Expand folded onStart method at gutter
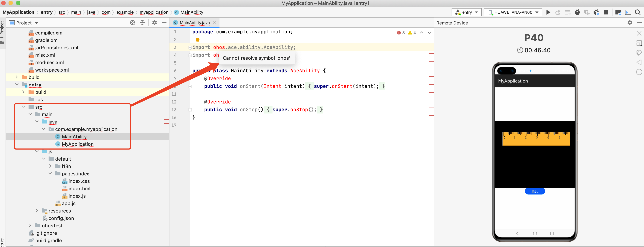This screenshot has width=644, height=247. [190, 86]
